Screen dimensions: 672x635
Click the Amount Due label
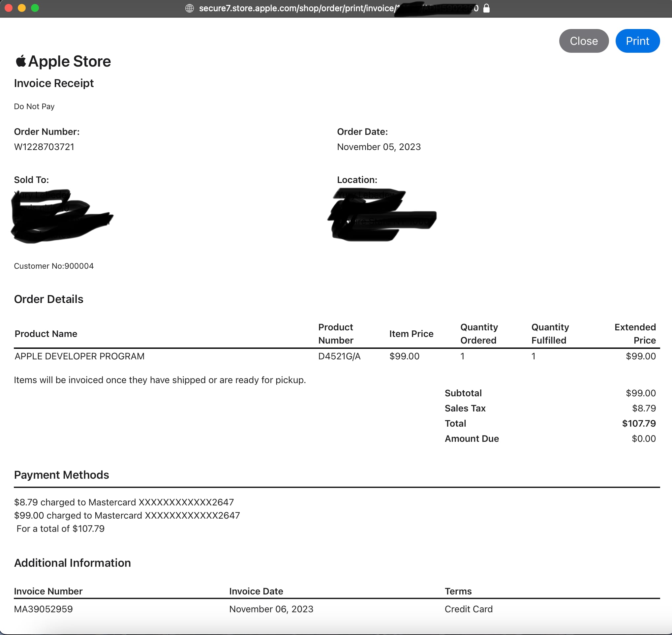point(472,439)
